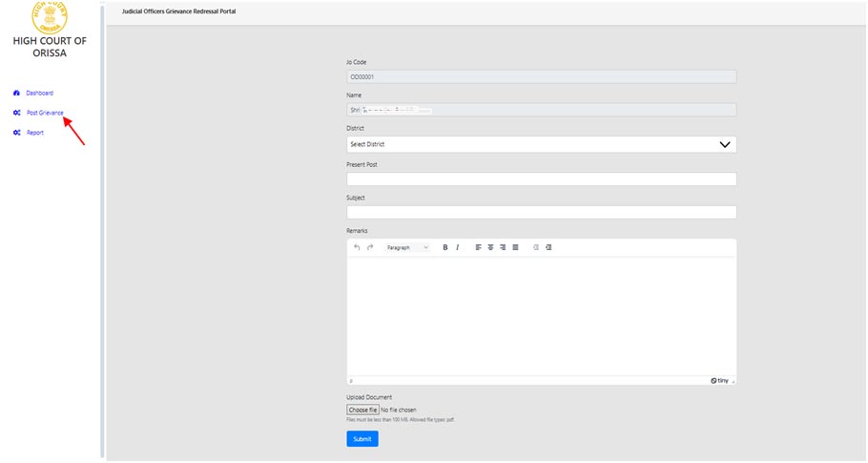Click into the Present Post field
Image resolution: width=868 pixels, height=463 pixels.
point(541,179)
